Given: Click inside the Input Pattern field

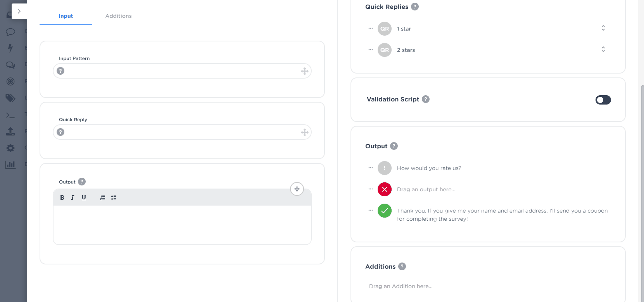Looking at the screenshot, I should [182, 71].
